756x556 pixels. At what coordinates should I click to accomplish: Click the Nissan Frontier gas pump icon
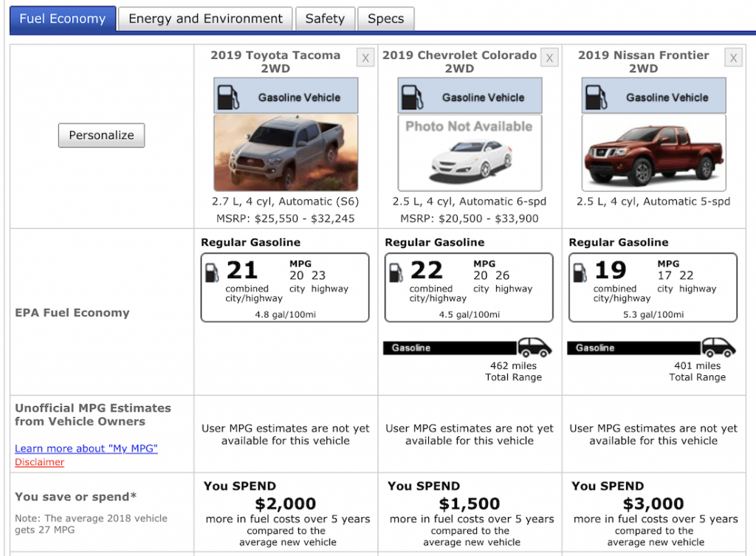coord(596,97)
